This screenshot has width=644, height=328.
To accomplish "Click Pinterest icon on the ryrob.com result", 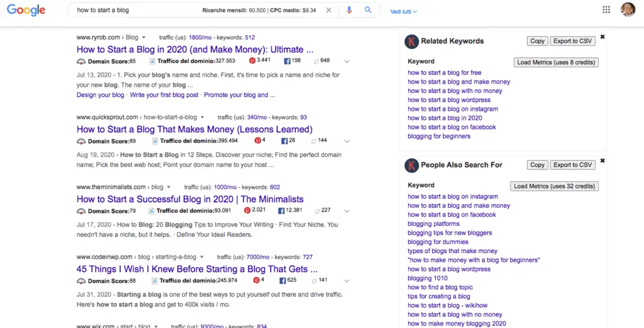I will [x=252, y=60].
